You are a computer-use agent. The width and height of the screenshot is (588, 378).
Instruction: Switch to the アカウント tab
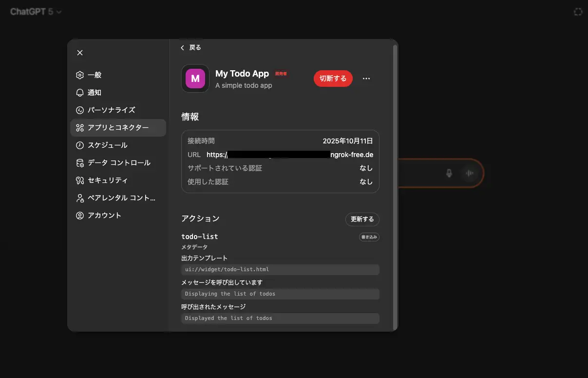[x=118, y=216]
